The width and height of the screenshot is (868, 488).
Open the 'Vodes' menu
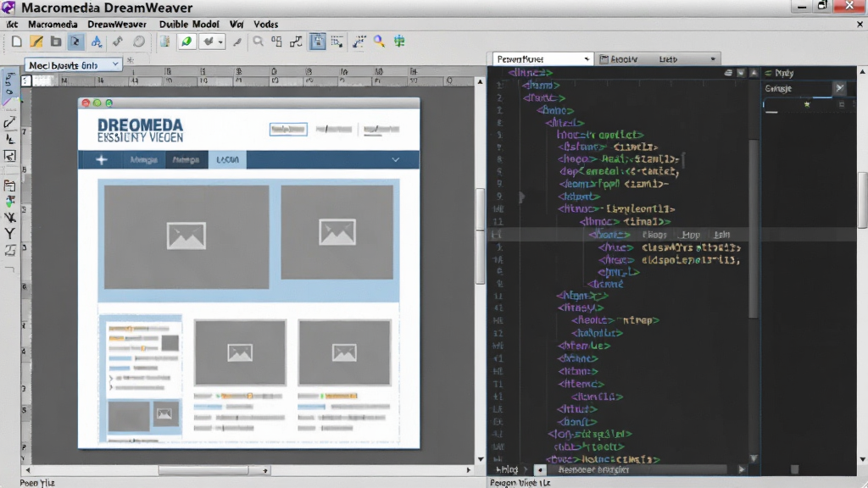[265, 25]
